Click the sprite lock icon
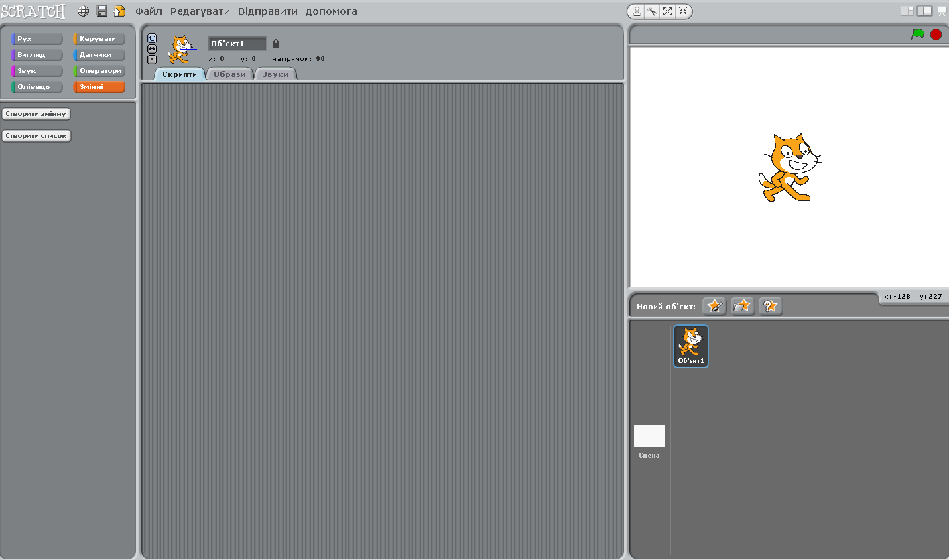Screen dimensions: 949x560 click(276, 44)
